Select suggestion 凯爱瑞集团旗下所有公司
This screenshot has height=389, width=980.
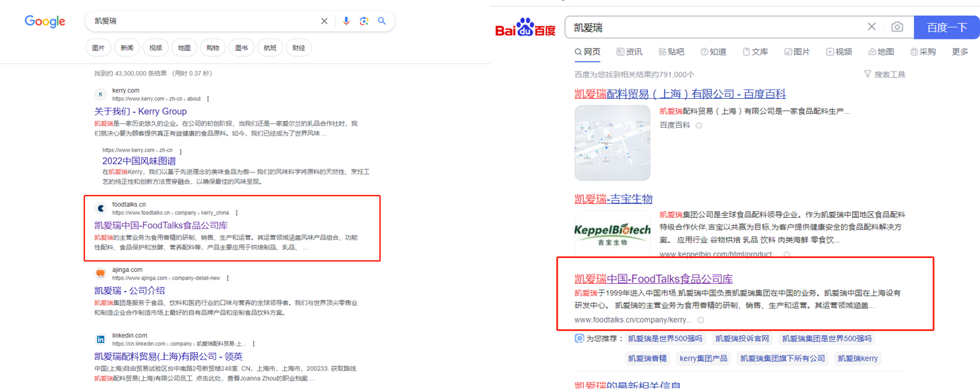(x=782, y=358)
